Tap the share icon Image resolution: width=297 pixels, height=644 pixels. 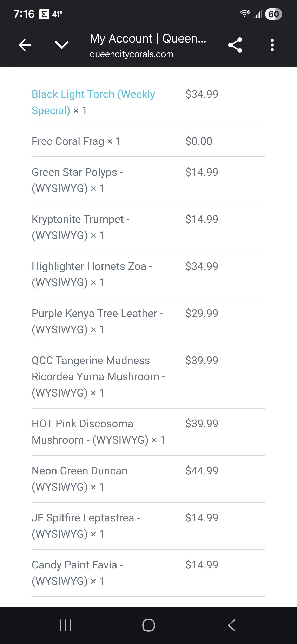click(235, 45)
